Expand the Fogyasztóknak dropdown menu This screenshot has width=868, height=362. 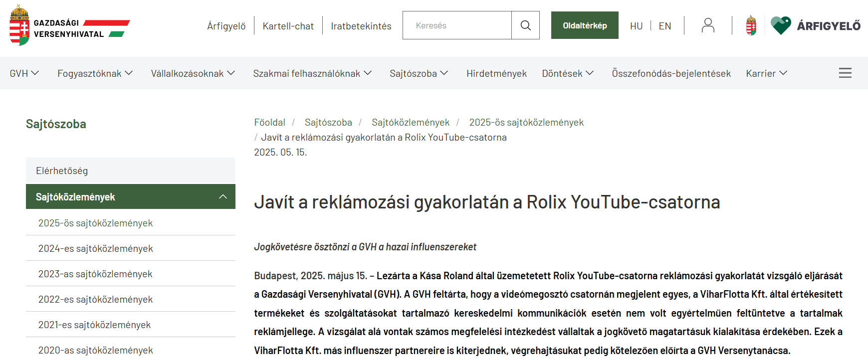pos(95,73)
